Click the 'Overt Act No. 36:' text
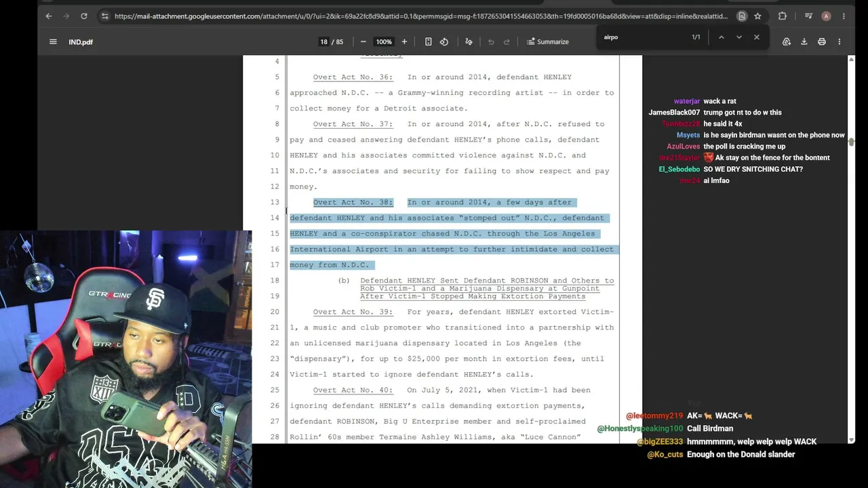868x488 pixels. coord(353,77)
